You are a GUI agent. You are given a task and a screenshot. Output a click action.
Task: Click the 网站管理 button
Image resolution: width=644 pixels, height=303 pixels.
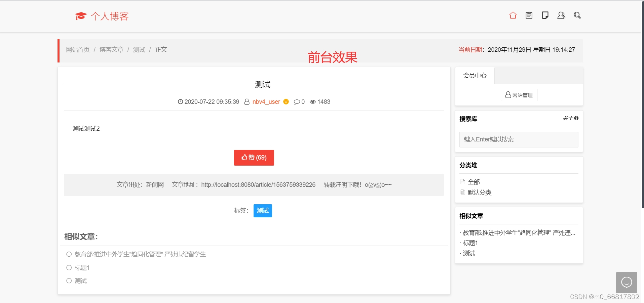click(x=519, y=95)
